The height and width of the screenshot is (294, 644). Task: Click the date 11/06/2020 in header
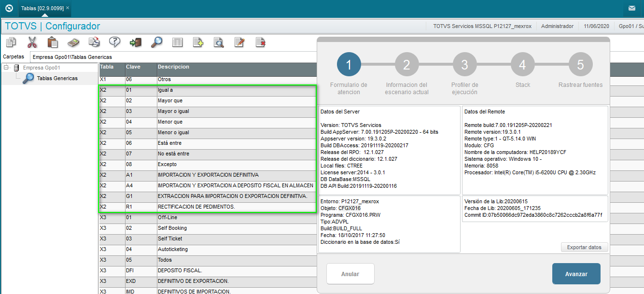click(596, 26)
